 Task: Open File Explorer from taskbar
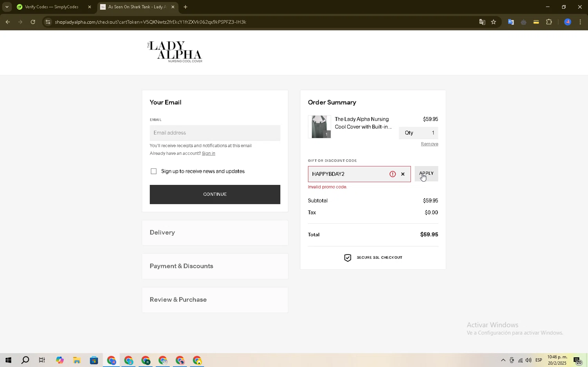coord(77,360)
